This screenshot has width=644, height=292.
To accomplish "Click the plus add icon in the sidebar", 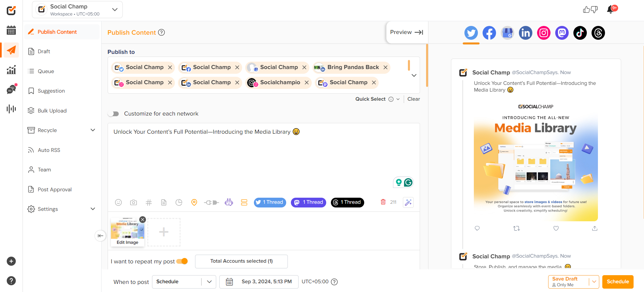I will tap(11, 261).
